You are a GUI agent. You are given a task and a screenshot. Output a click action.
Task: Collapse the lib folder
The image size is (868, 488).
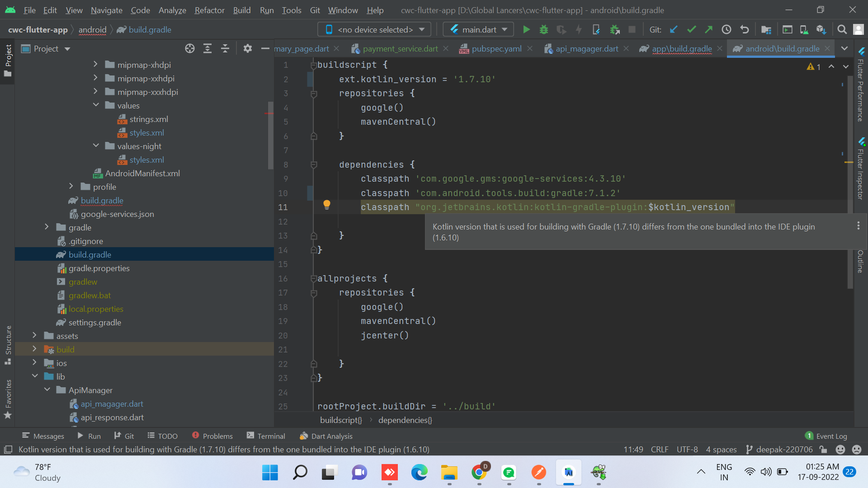tap(34, 376)
